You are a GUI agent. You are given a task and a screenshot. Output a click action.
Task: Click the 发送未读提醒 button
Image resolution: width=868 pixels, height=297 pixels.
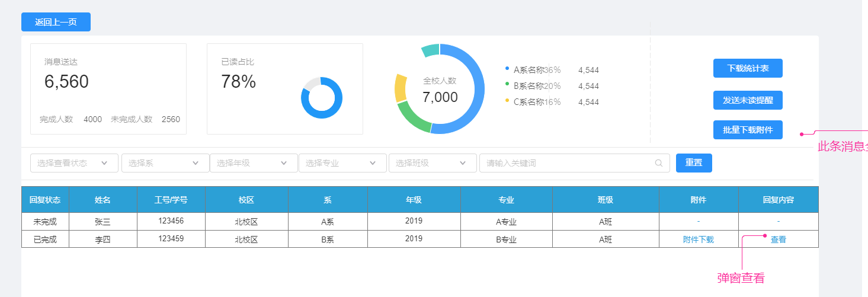click(x=748, y=100)
